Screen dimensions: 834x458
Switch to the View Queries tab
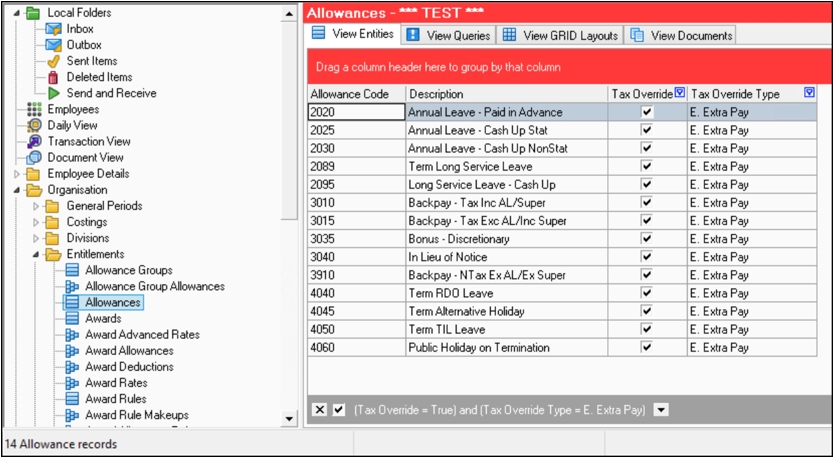[448, 35]
